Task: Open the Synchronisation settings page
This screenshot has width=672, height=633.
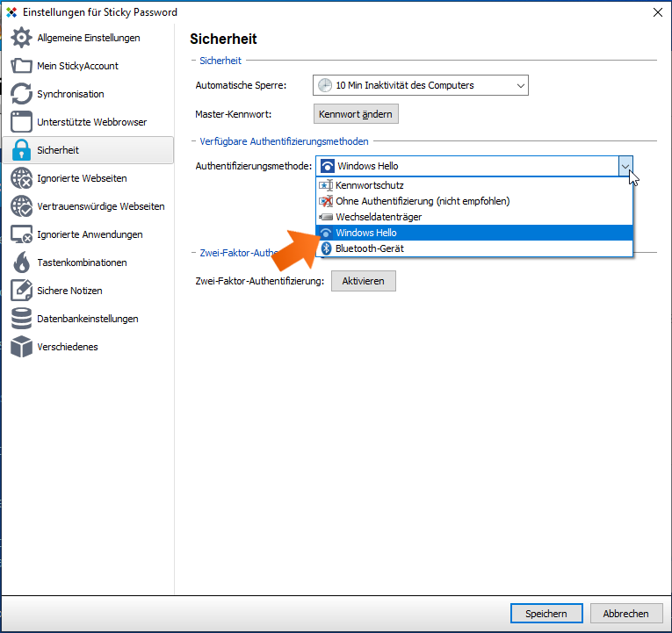Action: point(89,94)
